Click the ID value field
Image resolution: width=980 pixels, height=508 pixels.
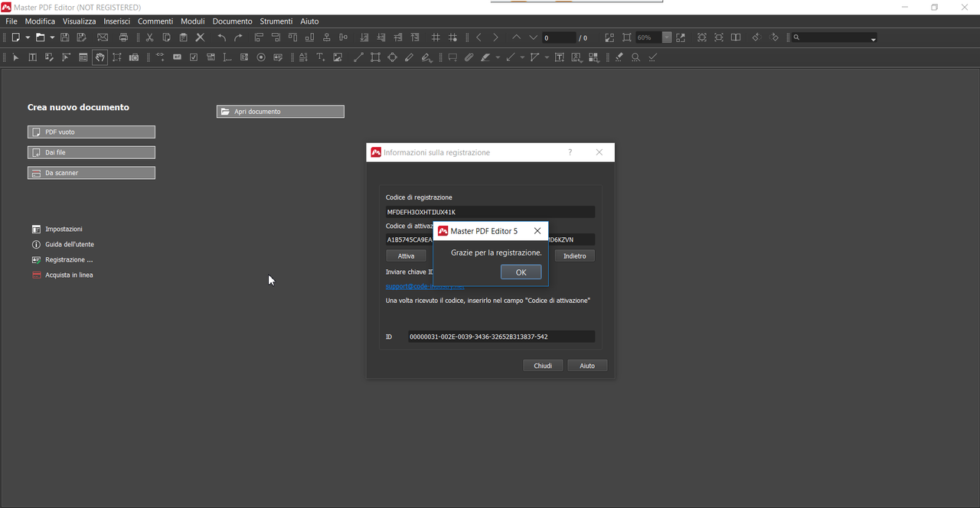[501, 337]
